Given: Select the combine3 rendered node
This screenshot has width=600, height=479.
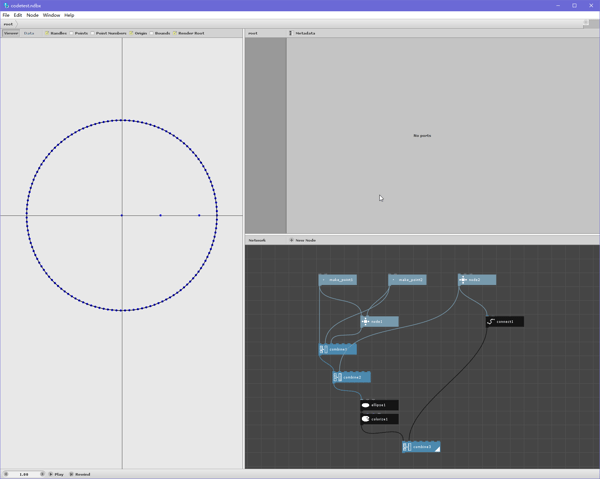Looking at the screenshot, I should 421,447.
